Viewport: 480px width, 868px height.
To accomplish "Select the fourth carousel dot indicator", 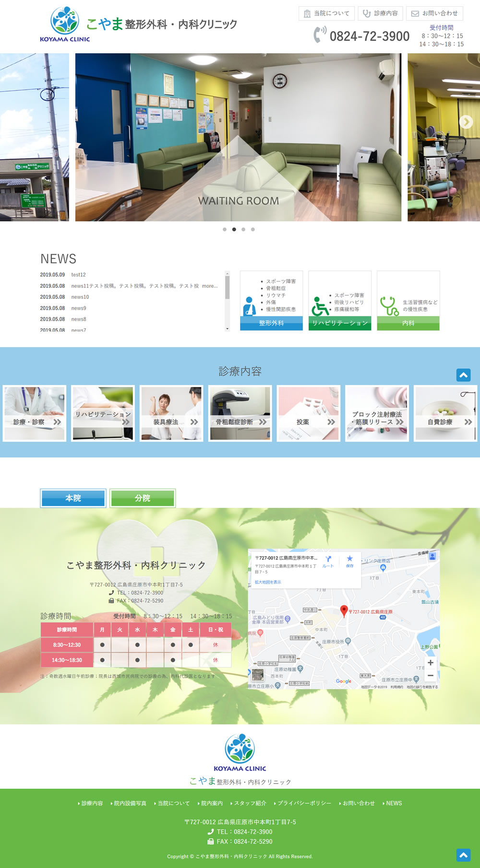I will [x=253, y=229].
